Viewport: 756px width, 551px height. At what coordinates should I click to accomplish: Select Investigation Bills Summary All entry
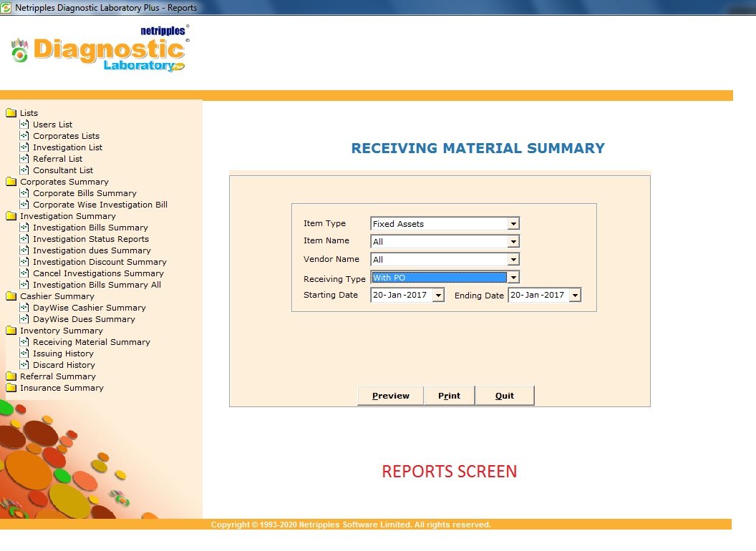click(97, 285)
